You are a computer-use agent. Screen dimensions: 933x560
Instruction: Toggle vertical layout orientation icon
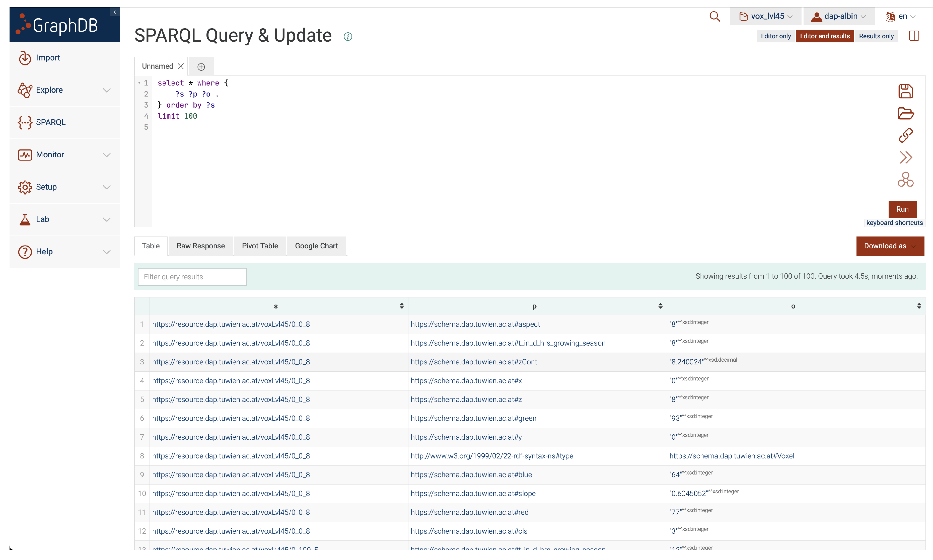pos(914,36)
